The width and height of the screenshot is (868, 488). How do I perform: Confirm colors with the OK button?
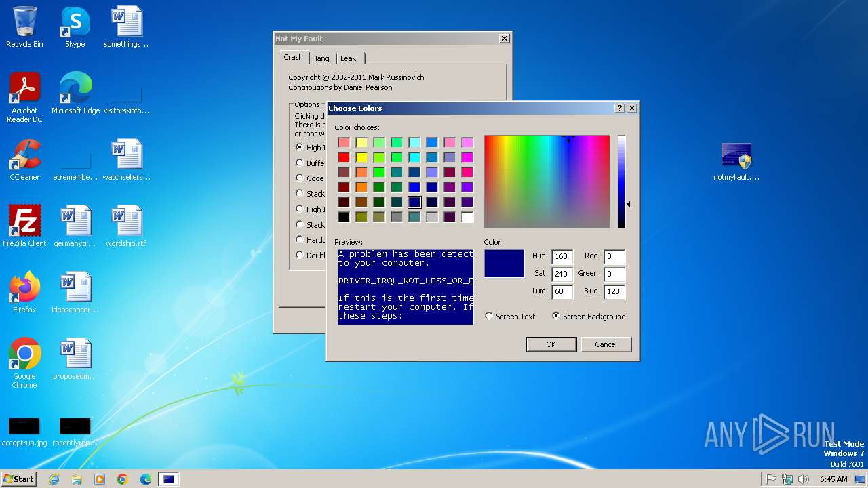(551, 344)
